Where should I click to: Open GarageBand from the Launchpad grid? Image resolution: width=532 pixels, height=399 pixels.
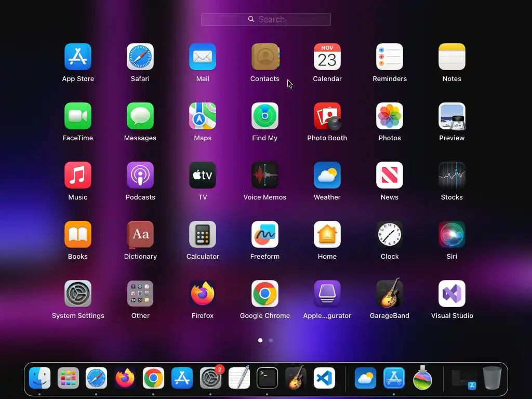(390, 293)
